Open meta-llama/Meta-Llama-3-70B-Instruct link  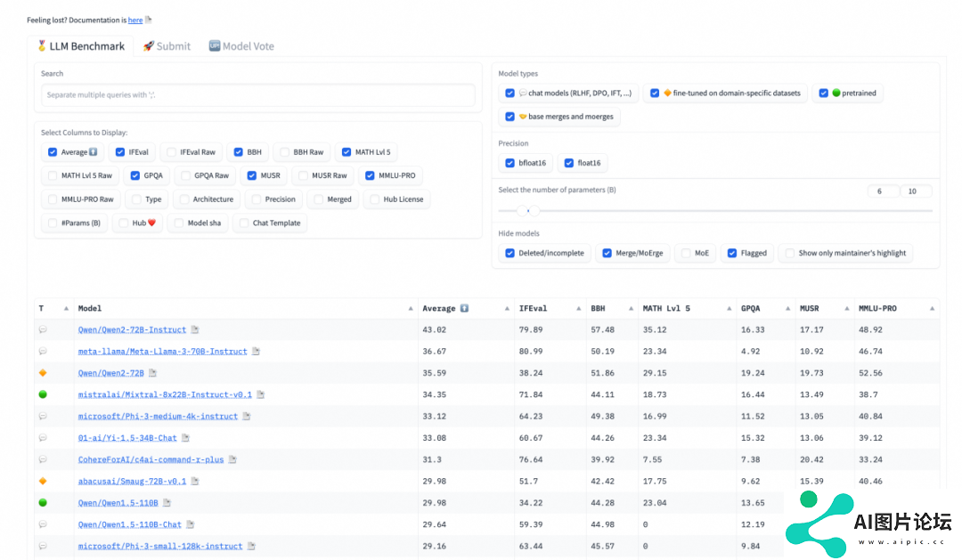click(x=163, y=352)
